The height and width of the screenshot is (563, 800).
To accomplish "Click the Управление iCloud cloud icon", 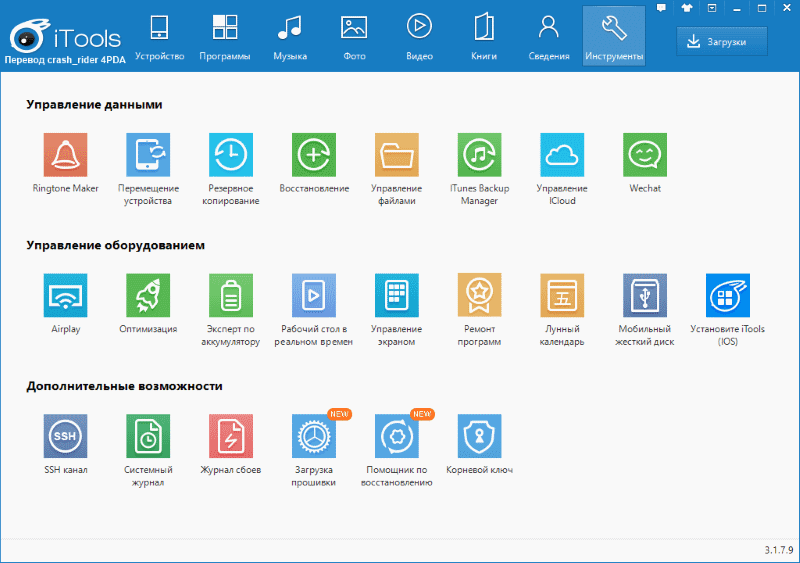I will pyautogui.click(x=562, y=155).
